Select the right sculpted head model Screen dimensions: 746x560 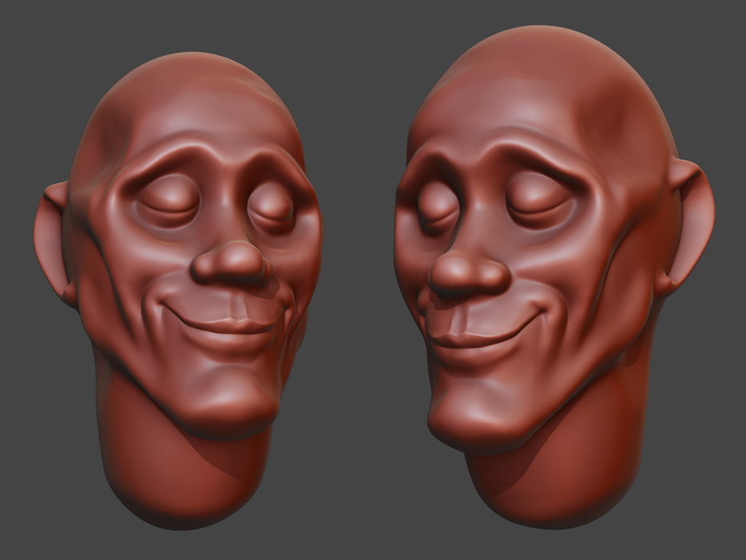pyautogui.click(x=554, y=276)
